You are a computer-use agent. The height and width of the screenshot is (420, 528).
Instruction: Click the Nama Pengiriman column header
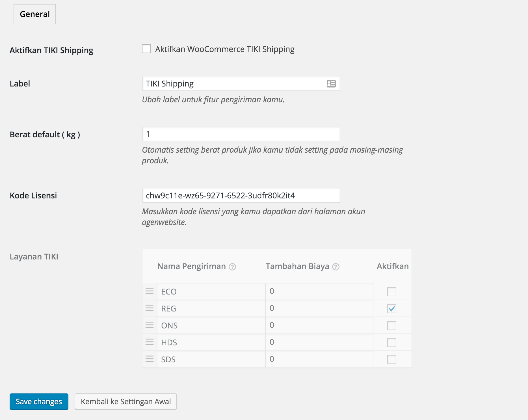coord(191,267)
